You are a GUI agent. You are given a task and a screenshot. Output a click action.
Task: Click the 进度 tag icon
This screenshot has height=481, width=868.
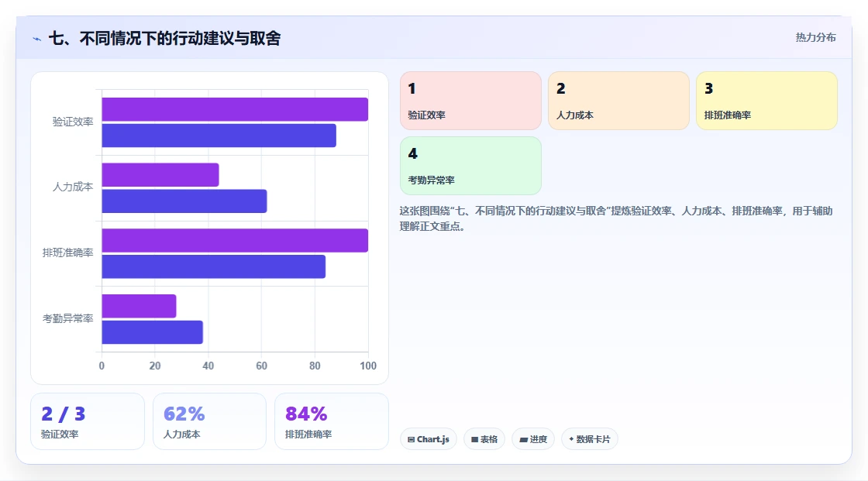[523, 439]
